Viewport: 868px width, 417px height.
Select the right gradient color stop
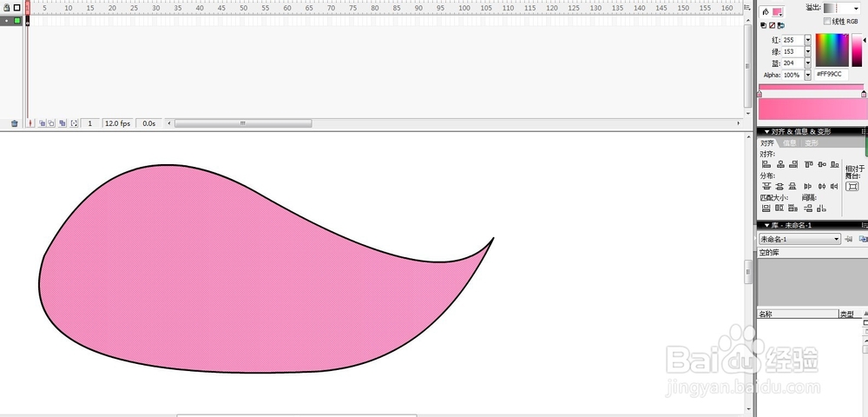864,94
